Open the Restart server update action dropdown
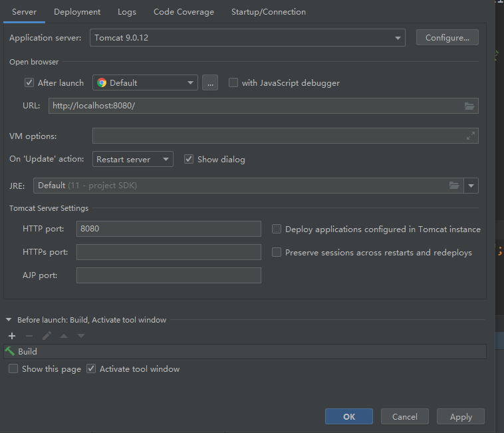The image size is (504, 433). (x=133, y=159)
